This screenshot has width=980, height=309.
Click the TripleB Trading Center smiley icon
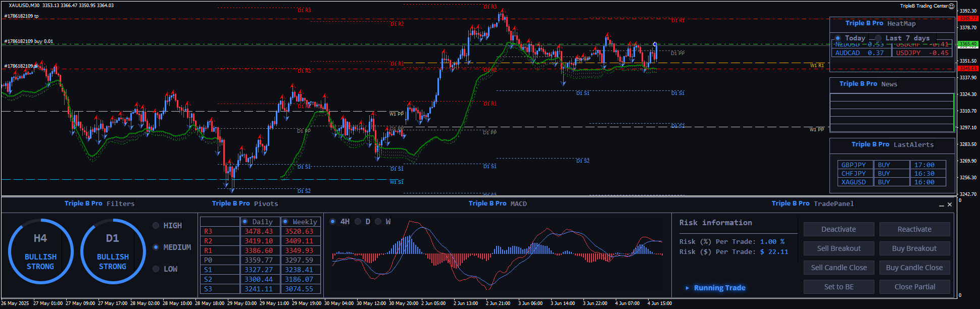(951, 6)
